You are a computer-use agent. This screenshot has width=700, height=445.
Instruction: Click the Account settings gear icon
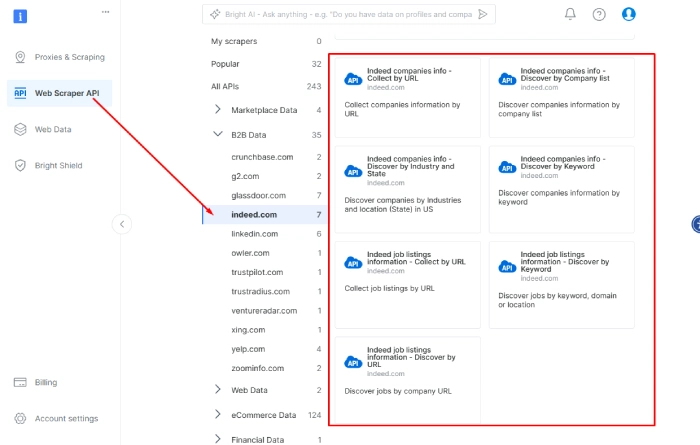click(x=20, y=419)
